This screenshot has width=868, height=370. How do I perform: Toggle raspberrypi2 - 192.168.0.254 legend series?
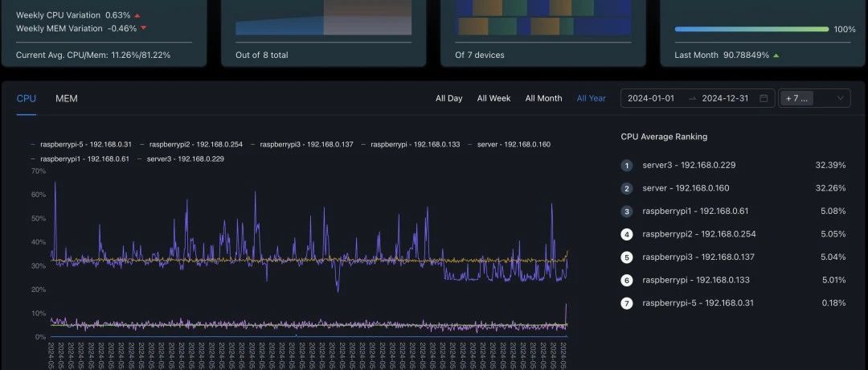pyautogui.click(x=191, y=144)
